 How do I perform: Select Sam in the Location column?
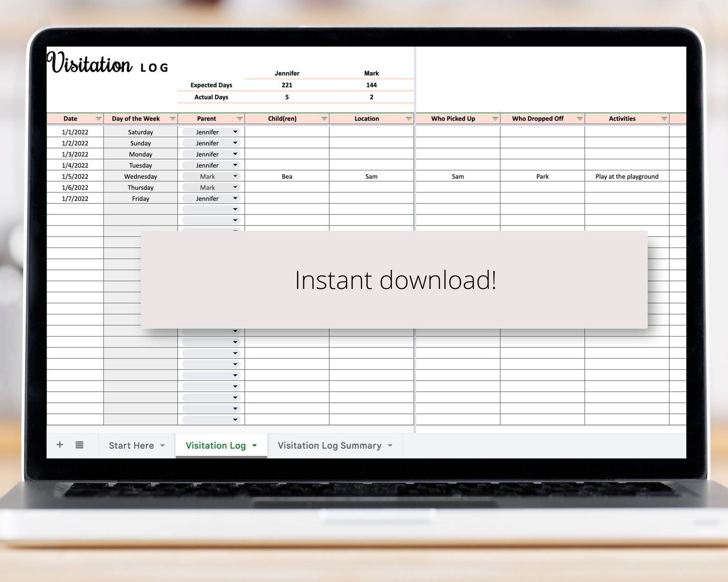coord(371,176)
